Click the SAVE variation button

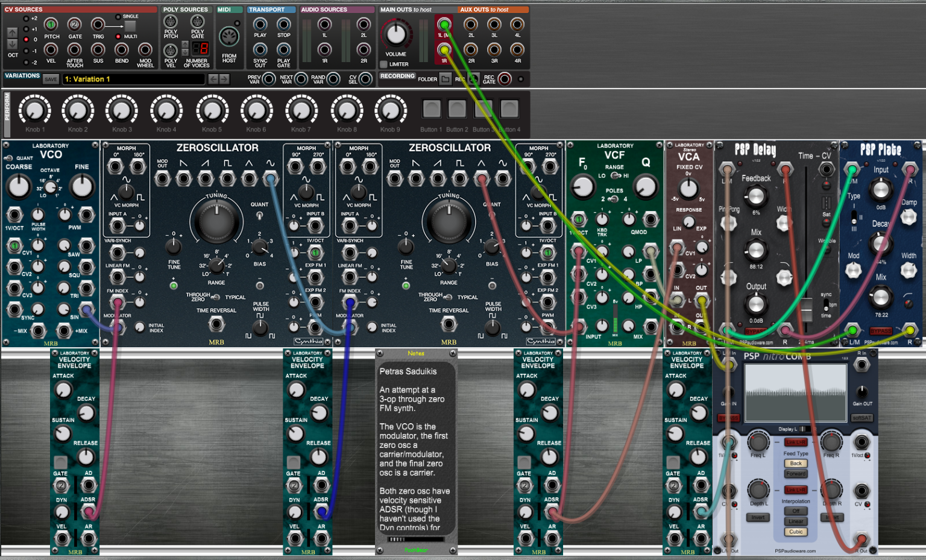[51, 79]
